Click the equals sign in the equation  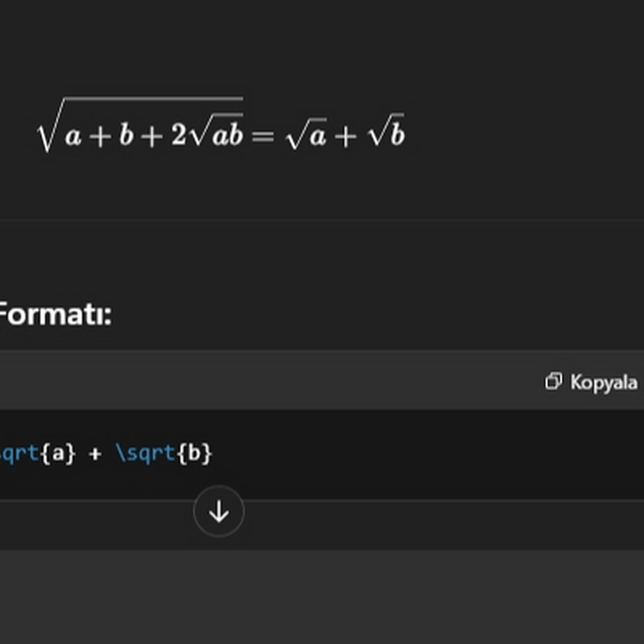tap(263, 136)
